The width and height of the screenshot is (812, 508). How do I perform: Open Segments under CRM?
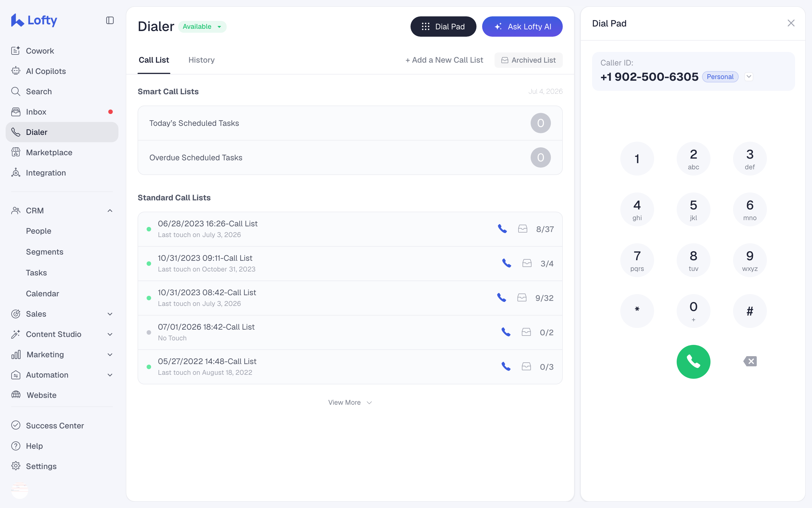(x=45, y=252)
